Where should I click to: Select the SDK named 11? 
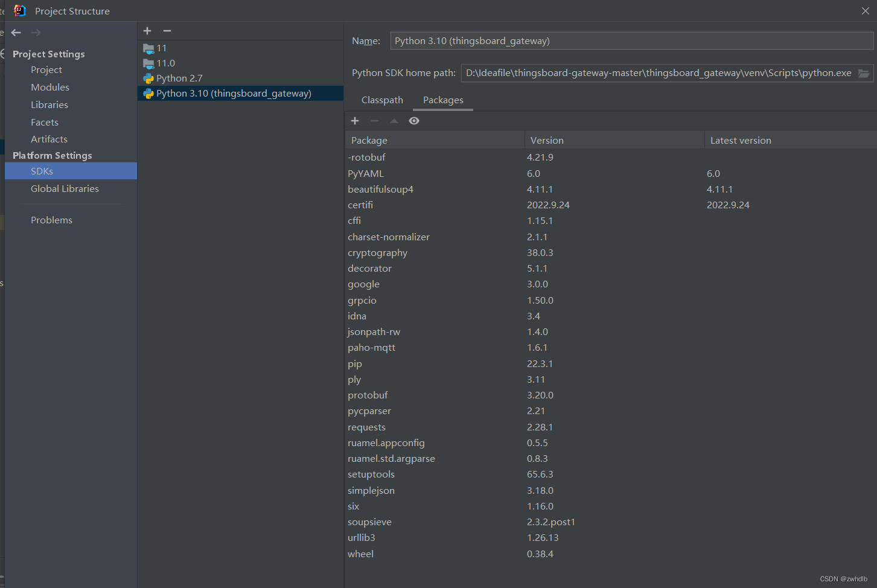240,48
